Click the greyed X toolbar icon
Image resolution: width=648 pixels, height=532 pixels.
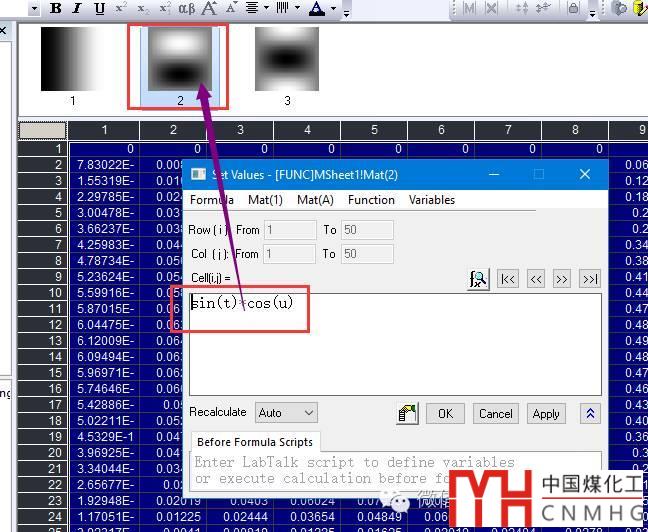(491, 8)
